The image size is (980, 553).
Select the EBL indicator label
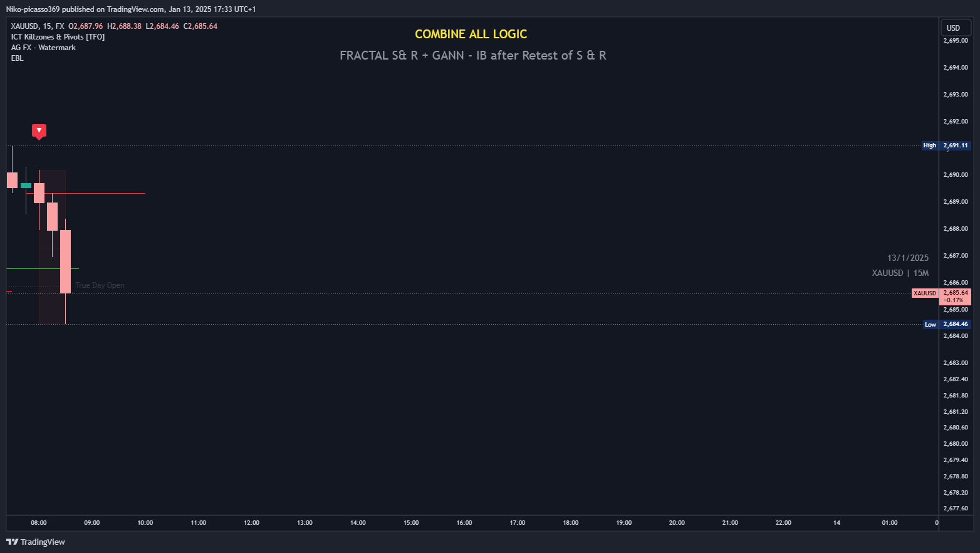point(17,58)
